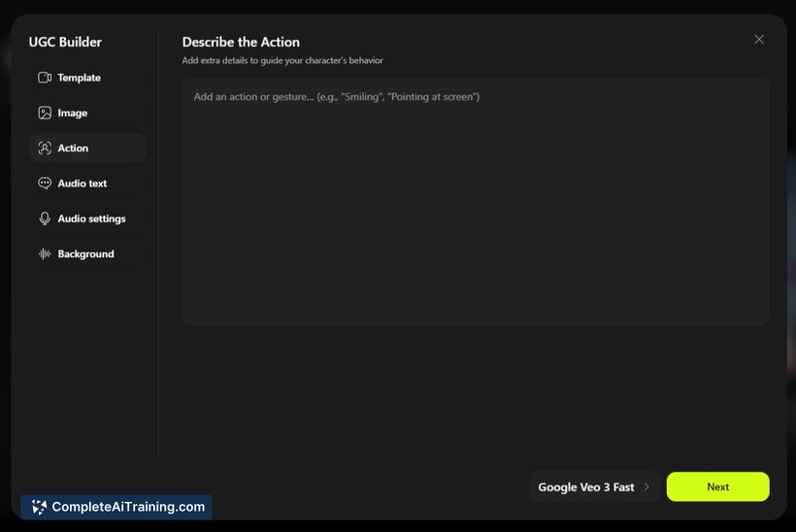
Task: Open the Template step label
Action: 80,78
